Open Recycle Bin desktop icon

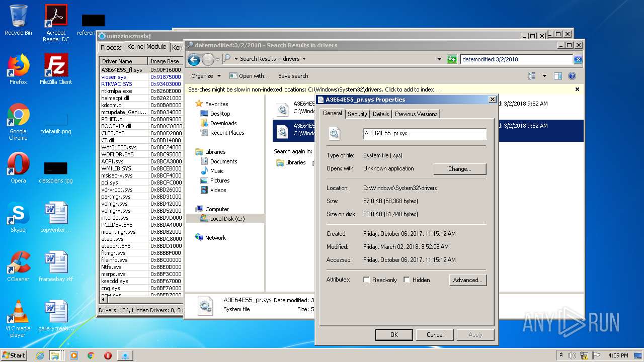pyautogui.click(x=18, y=21)
